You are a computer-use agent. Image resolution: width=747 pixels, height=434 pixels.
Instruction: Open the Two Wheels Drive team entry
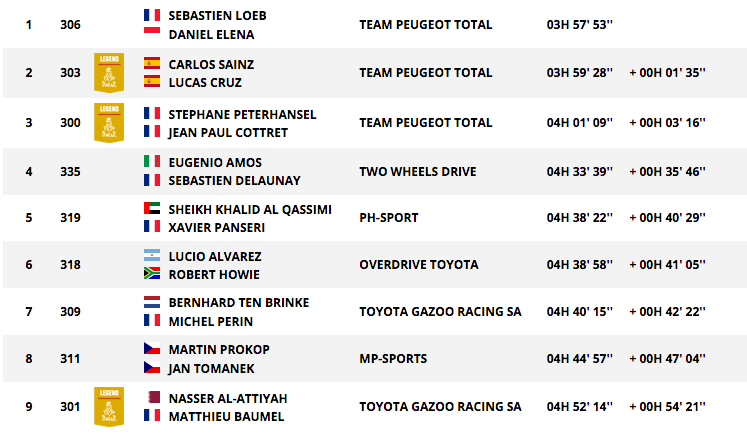pos(418,172)
